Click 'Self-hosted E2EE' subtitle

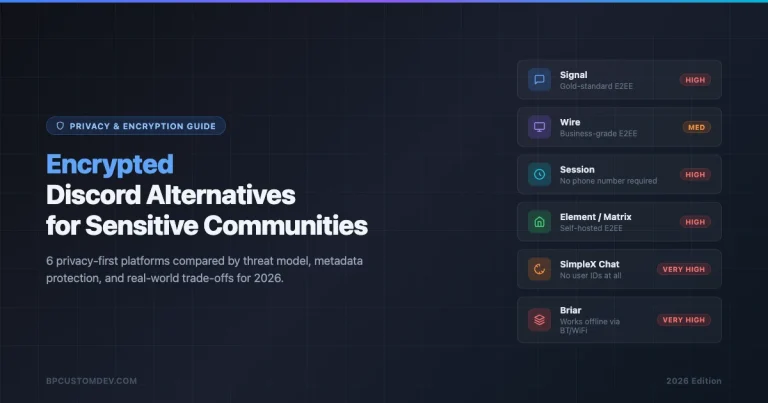tap(591, 228)
